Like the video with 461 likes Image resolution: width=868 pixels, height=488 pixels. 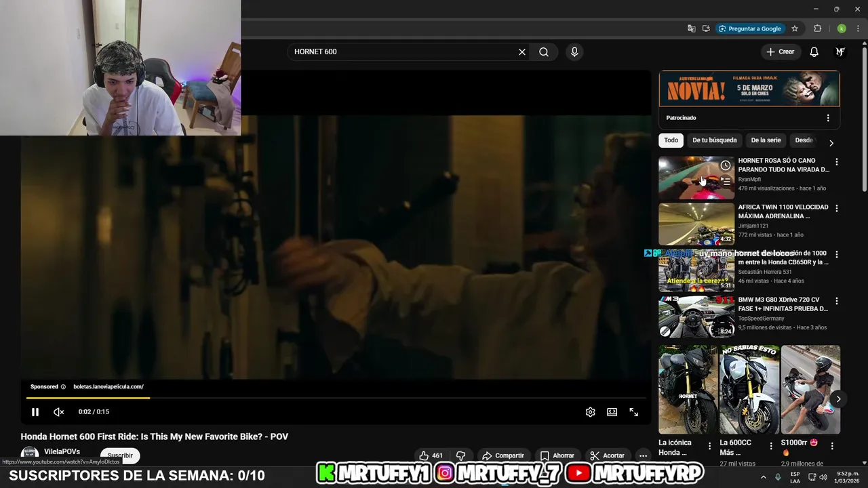pyautogui.click(x=431, y=455)
